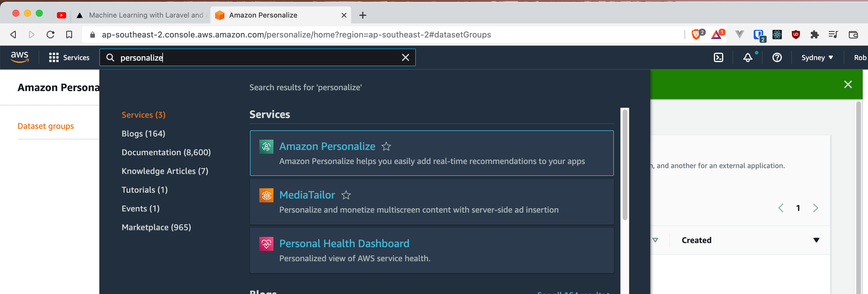Click the Personal Health Dashboard icon
Image resolution: width=868 pixels, height=294 pixels.
click(266, 243)
